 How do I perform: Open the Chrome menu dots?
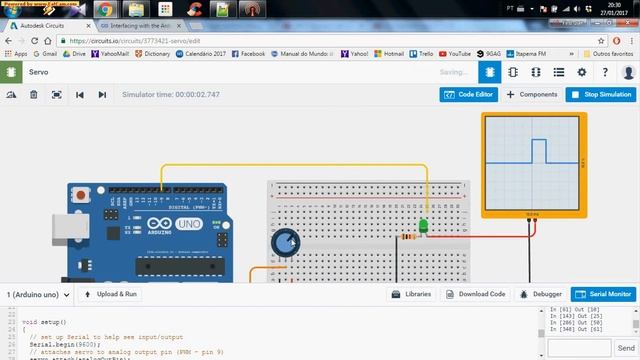631,41
